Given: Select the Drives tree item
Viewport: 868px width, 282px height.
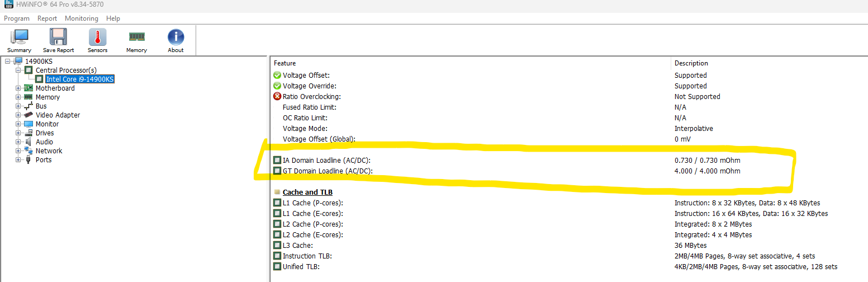Looking at the screenshot, I should click(45, 133).
